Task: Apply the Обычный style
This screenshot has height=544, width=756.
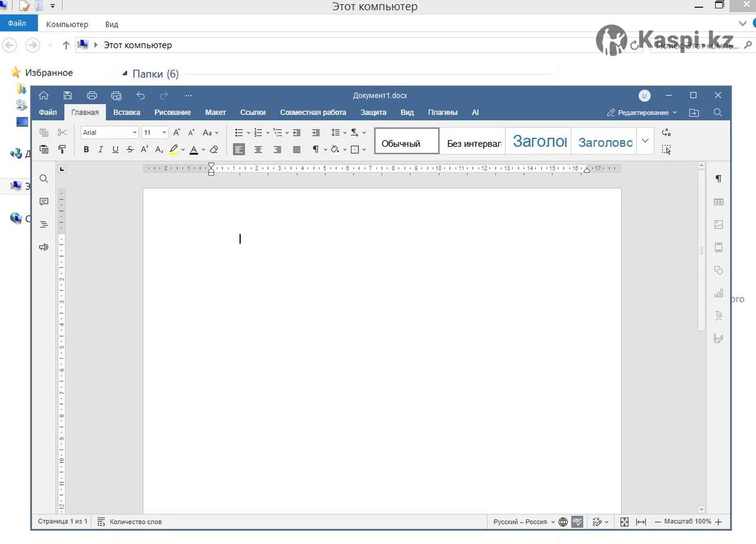Action: pyautogui.click(x=406, y=142)
